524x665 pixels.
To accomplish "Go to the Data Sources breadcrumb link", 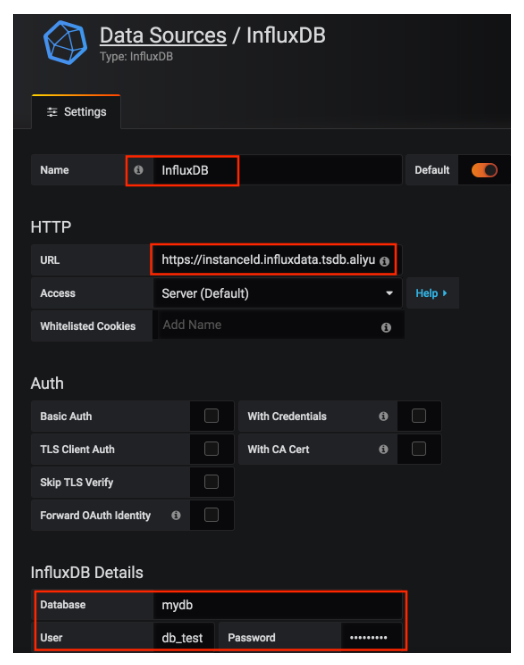I will [x=163, y=35].
